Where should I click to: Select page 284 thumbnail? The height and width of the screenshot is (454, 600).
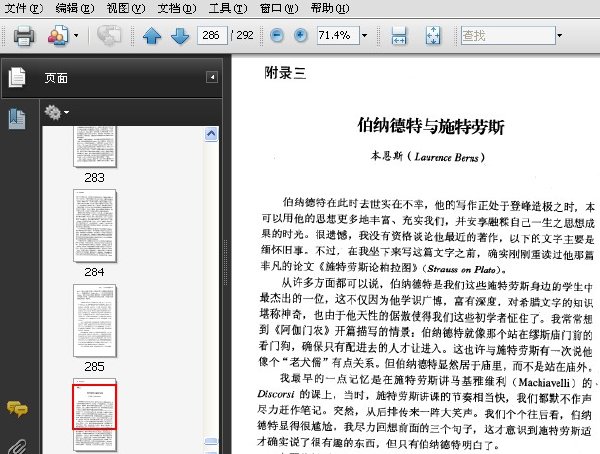95,226
